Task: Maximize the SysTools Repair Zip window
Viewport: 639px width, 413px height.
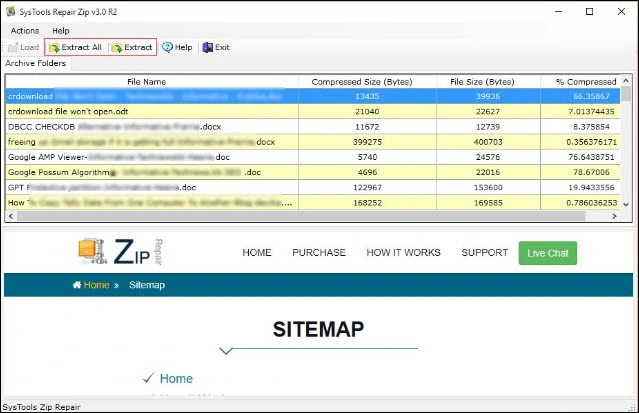Action: tap(589, 11)
